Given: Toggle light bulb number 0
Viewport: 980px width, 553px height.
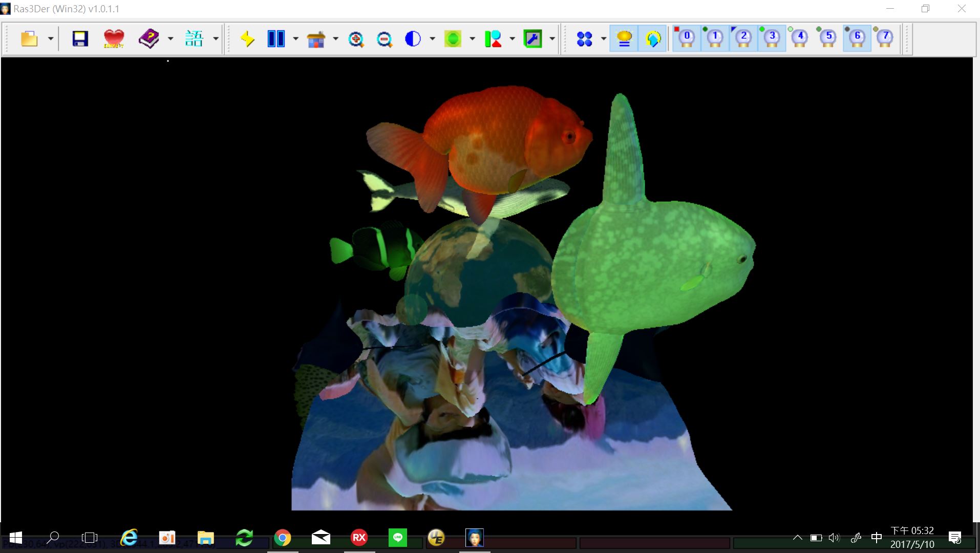Looking at the screenshot, I should click(686, 38).
